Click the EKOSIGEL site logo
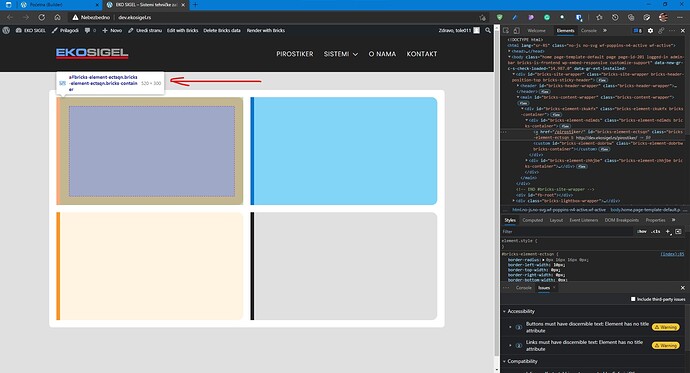This screenshot has height=373, width=690. (x=92, y=54)
